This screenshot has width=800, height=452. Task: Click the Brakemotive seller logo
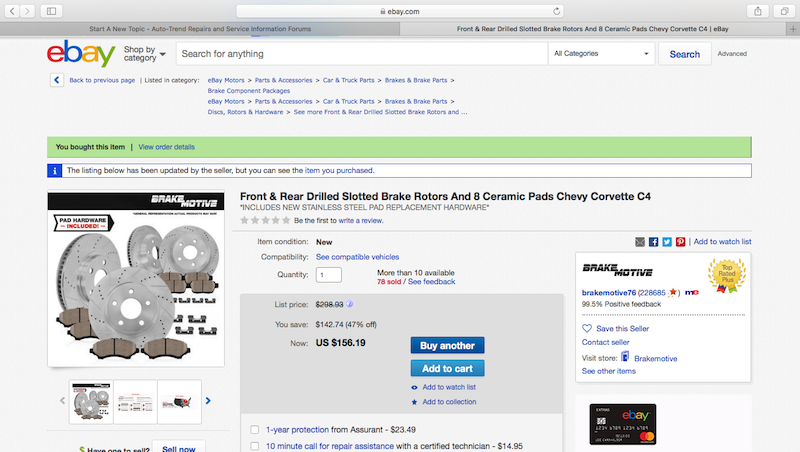(x=617, y=270)
